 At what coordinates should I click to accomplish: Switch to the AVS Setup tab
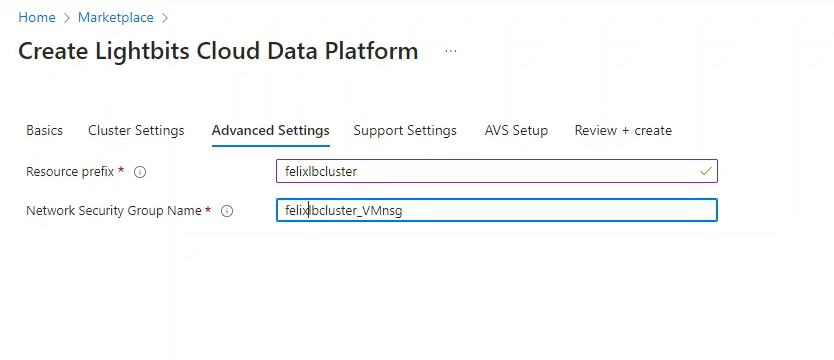tap(516, 130)
